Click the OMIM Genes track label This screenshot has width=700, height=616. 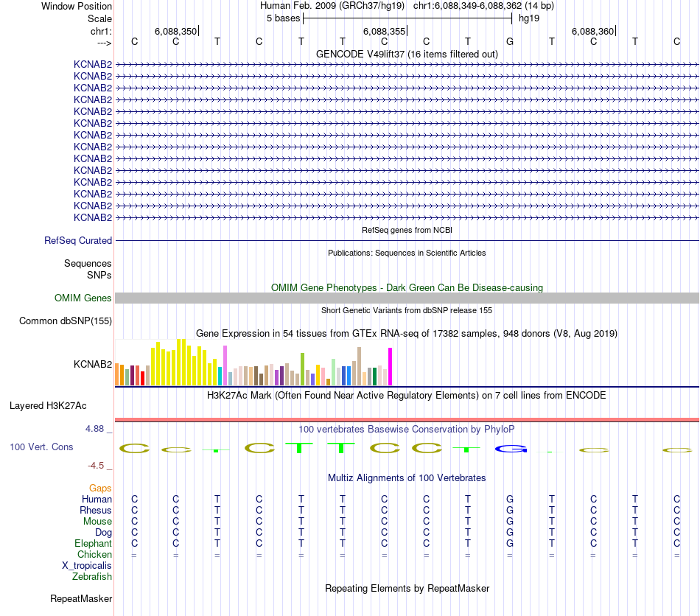(83, 298)
